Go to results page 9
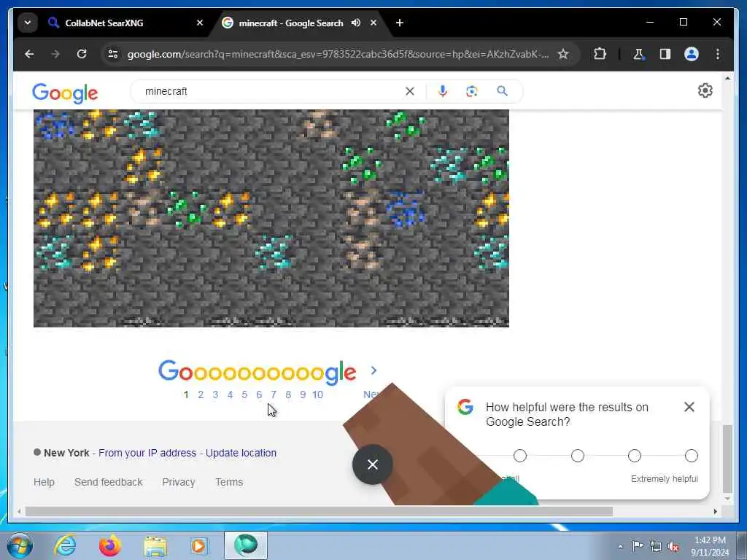This screenshot has height=560, width=747. (x=303, y=394)
